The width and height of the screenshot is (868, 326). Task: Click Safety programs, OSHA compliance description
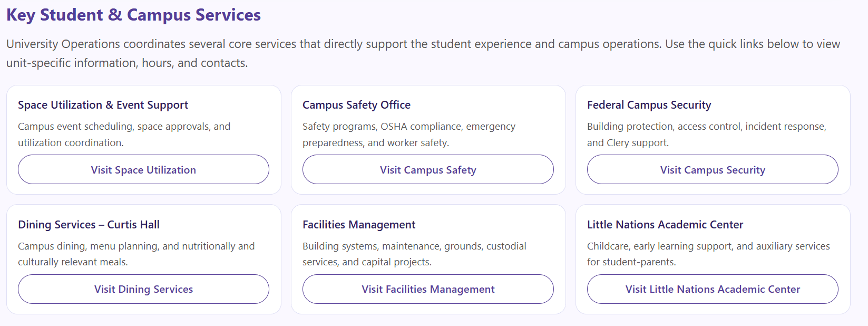tap(408, 134)
